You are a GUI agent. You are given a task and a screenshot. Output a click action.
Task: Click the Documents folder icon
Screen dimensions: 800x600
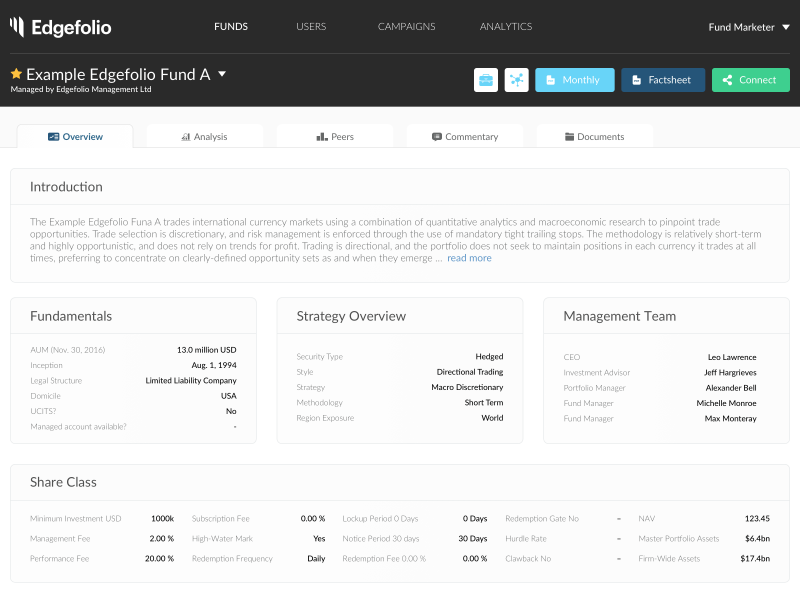[569, 137]
